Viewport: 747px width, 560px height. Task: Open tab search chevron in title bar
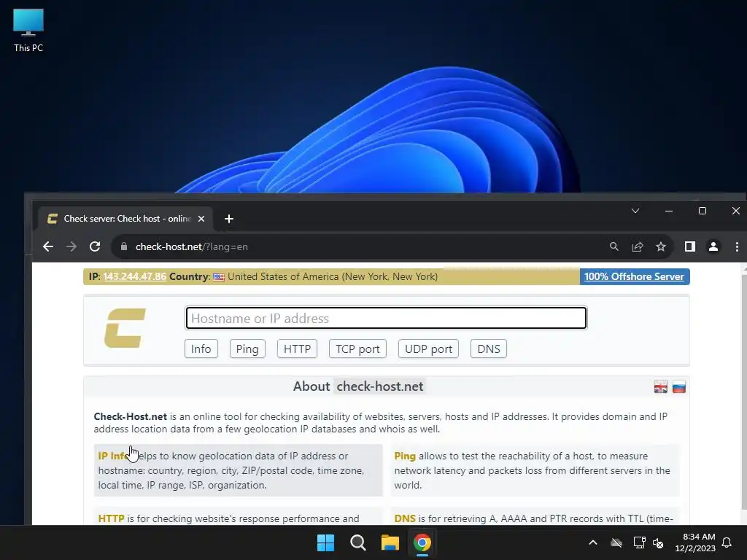(635, 211)
